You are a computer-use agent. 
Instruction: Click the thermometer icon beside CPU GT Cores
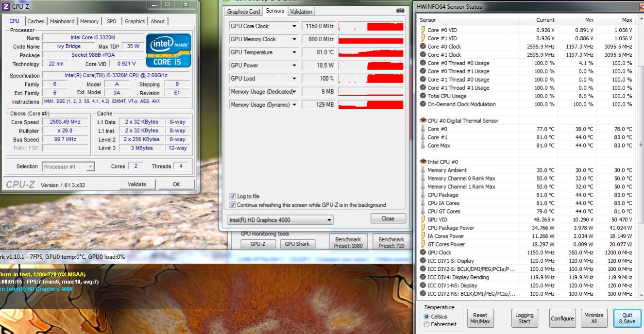click(x=423, y=212)
